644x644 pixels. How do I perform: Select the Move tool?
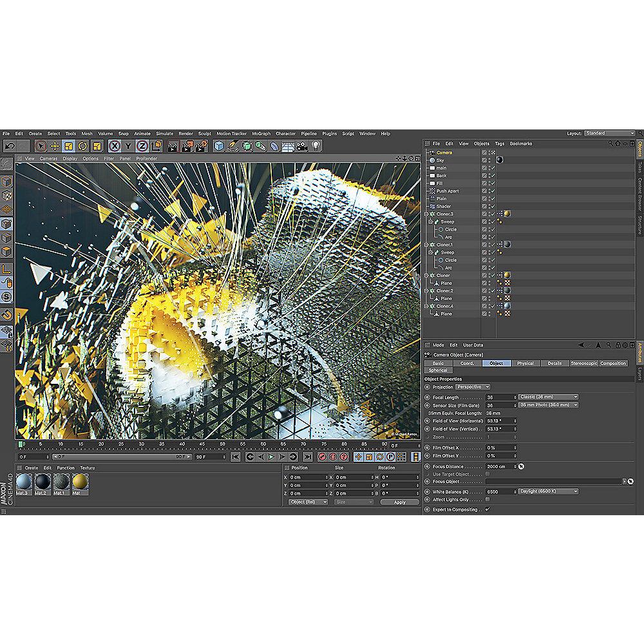coord(55,146)
